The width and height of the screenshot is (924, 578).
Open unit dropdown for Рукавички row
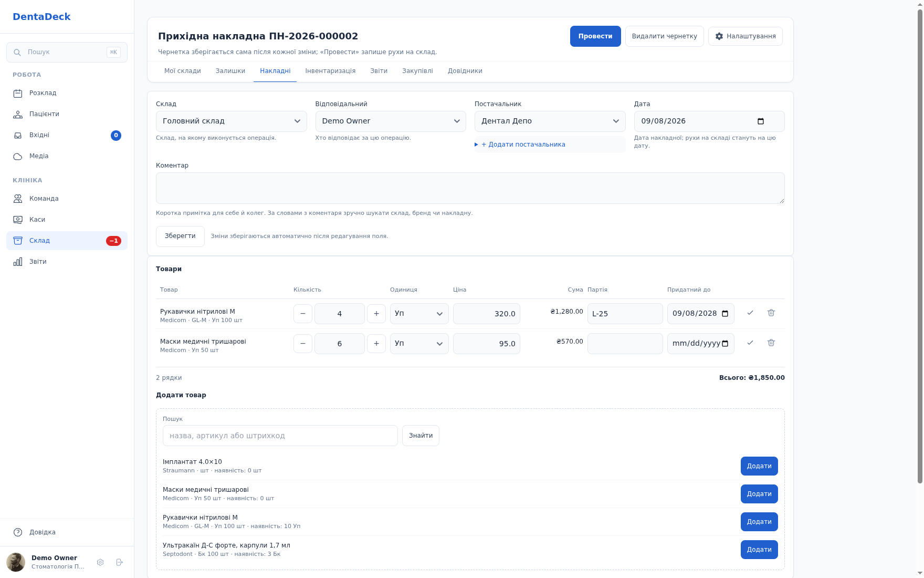click(419, 314)
